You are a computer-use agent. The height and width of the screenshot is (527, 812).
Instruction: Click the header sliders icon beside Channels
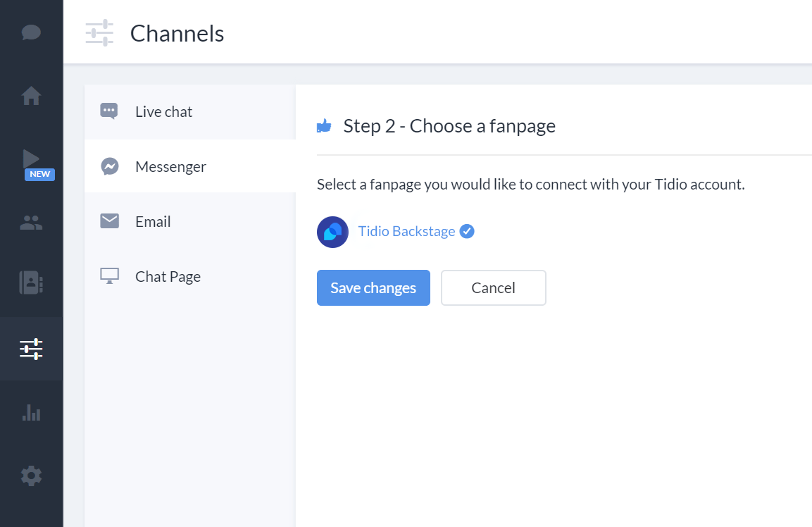coord(99,32)
